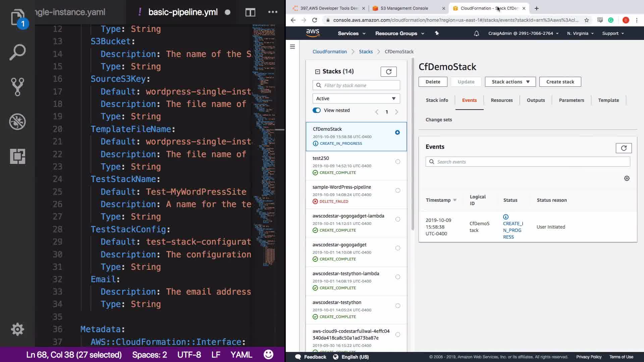Open VS Code Explorer files icon

click(x=17, y=17)
